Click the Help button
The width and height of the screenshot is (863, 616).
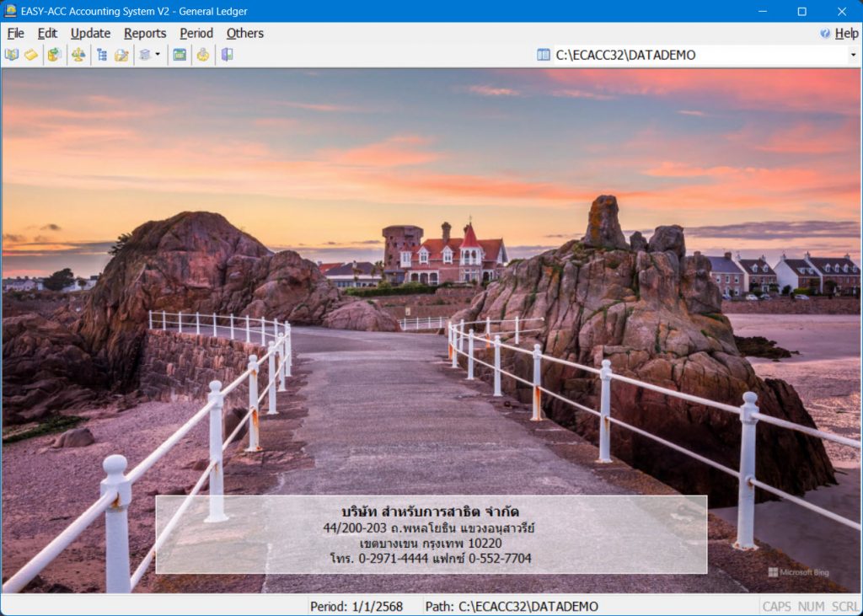(x=839, y=33)
